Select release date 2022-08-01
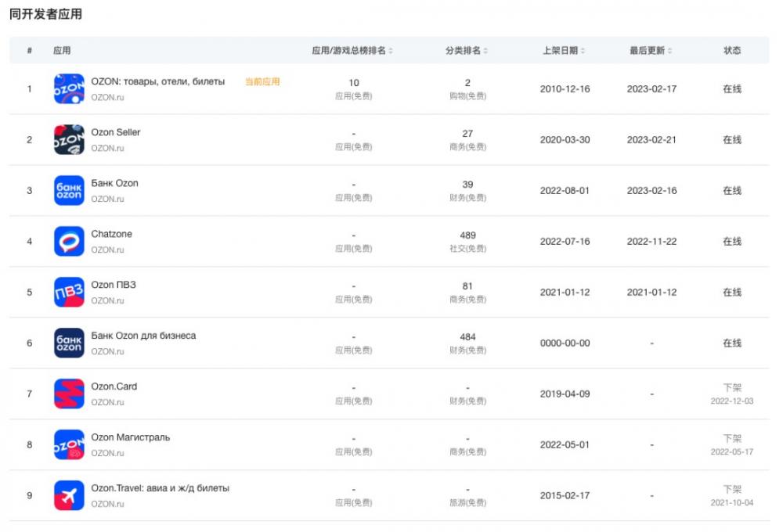The width and height of the screenshot is (783, 532). click(x=565, y=191)
